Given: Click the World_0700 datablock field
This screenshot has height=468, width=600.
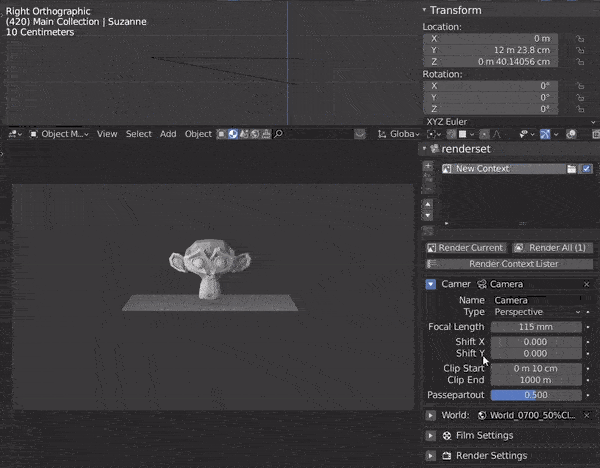Looking at the screenshot, I should [530, 415].
